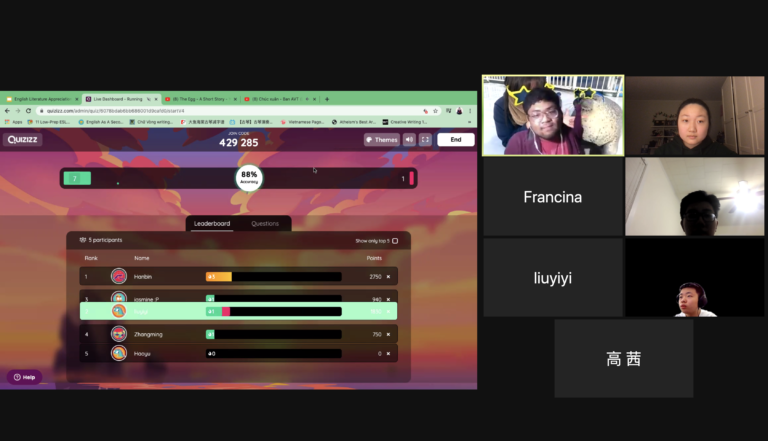Open the English As A Seco... bookmark

pyautogui.click(x=101, y=122)
